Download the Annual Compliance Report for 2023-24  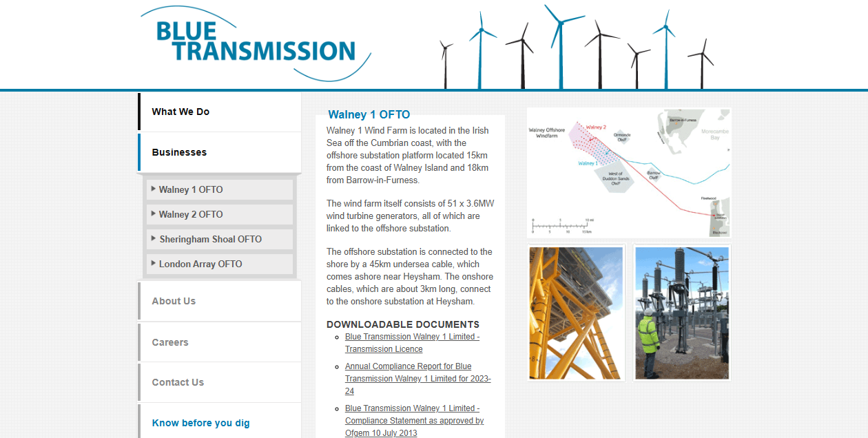click(x=417, y=379)
